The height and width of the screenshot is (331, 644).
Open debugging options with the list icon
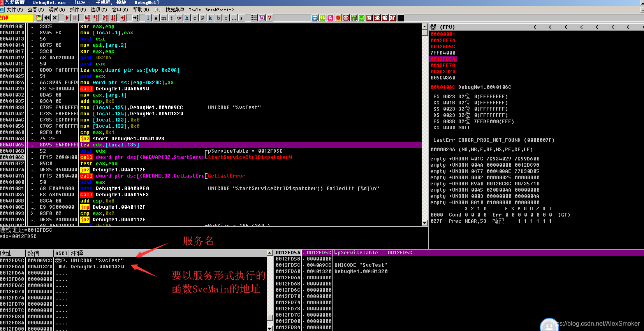254,18
